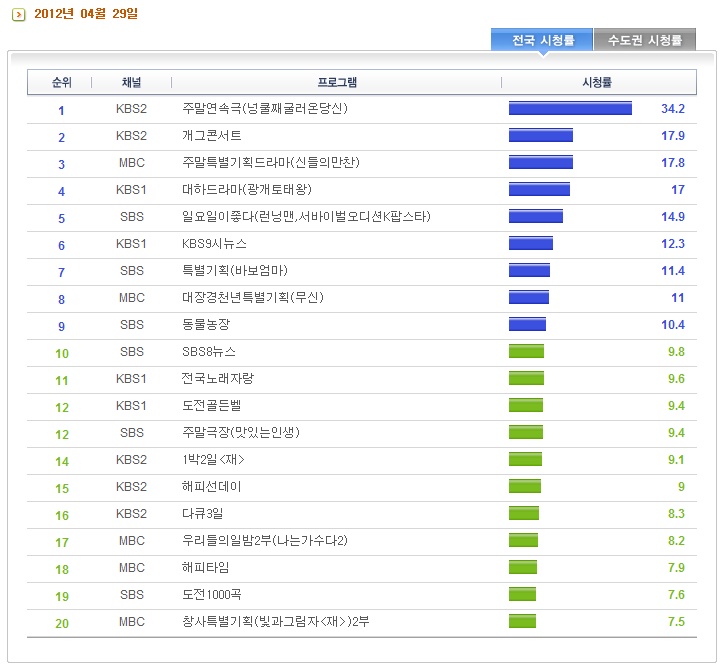
Task: Select the 일요일이좋다 program row text
Action: tap(306, 217)
